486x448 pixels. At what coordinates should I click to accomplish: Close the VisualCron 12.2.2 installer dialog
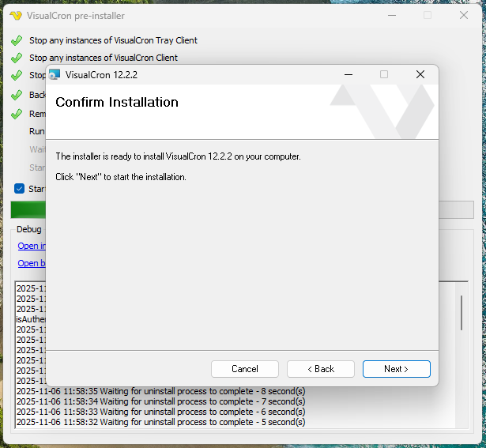tap(420, 74)
